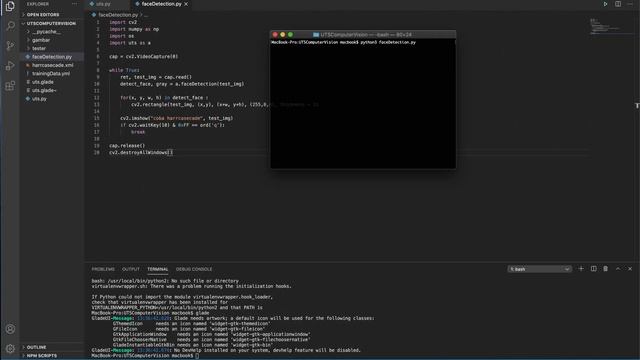Click the line containing 'cap.release()'
This screenshot has height=360, width=640.
point(127,146)
